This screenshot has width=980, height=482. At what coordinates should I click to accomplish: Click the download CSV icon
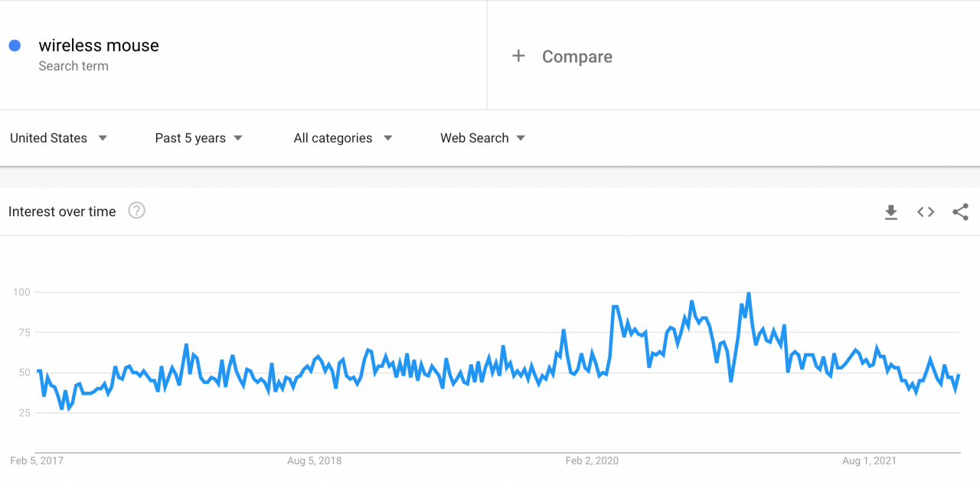point(890,212)
